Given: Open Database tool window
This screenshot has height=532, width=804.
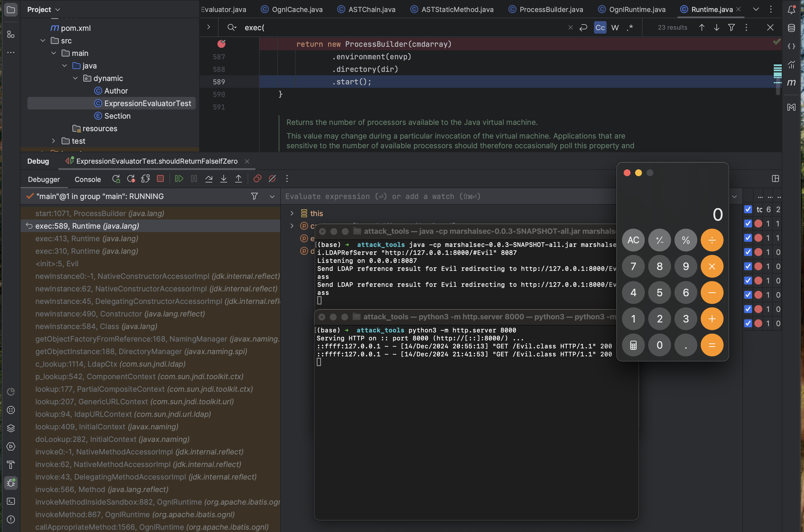Looking at the screenshot, I should tap(791, 28).
